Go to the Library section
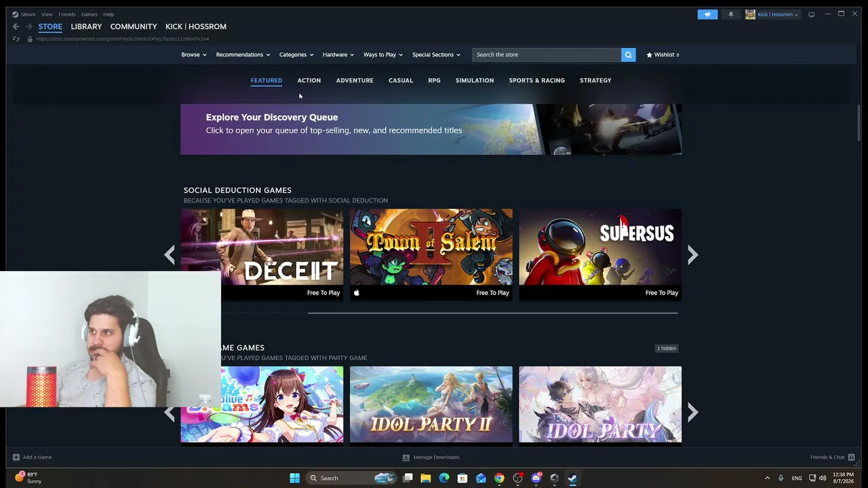This screenshot has height=488, width=868. coord(86,26)
